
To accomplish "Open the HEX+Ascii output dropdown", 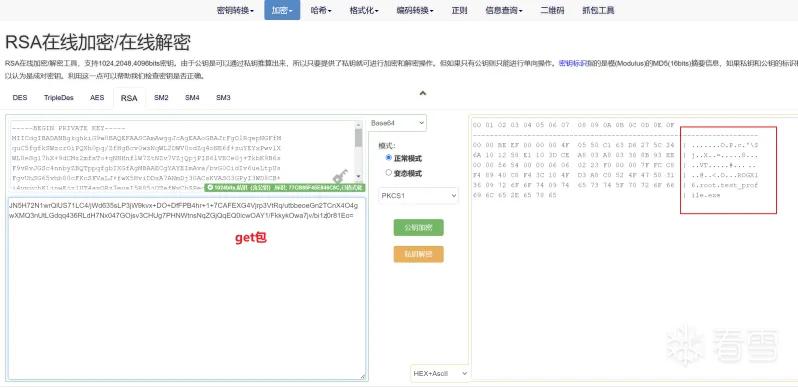I will [x=440, y=373].
